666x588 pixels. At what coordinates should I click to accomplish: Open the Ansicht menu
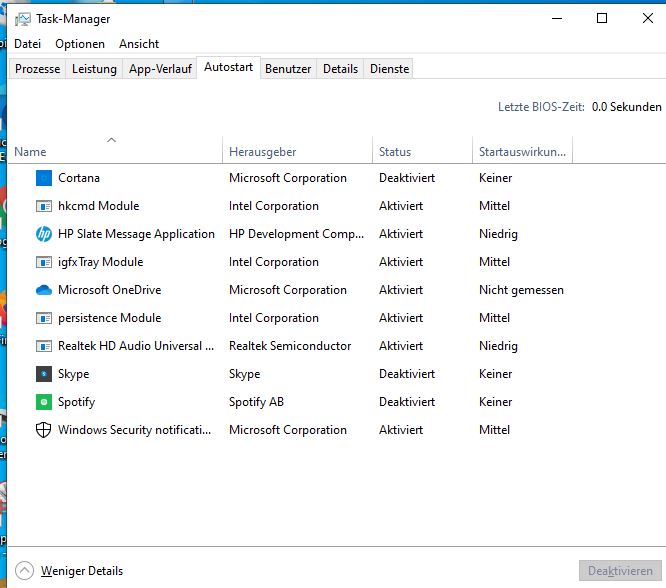139,44
